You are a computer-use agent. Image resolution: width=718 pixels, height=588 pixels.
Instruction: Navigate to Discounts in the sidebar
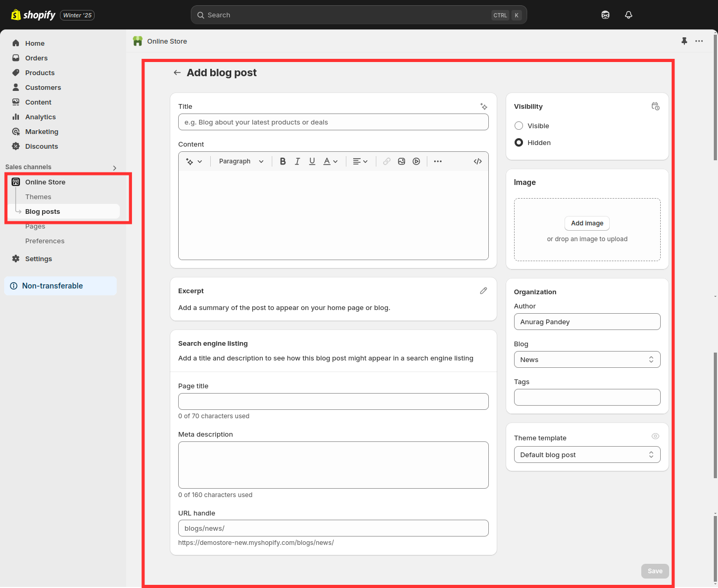pyautogui.click(x=41, y=146)
